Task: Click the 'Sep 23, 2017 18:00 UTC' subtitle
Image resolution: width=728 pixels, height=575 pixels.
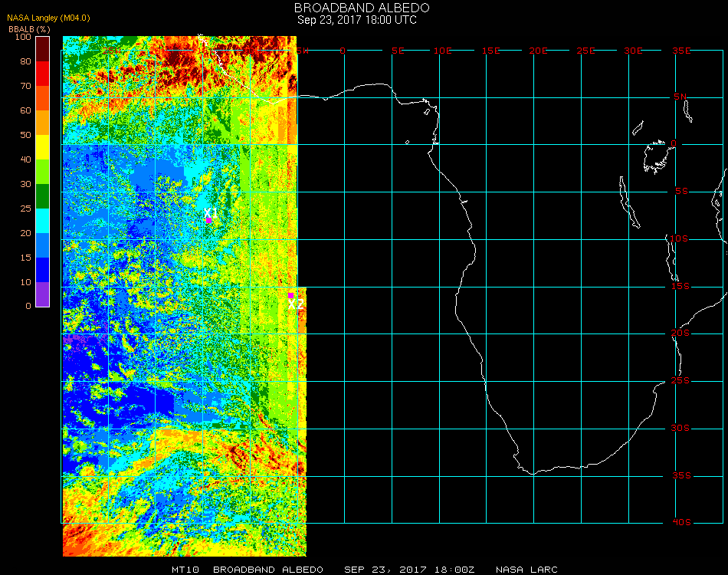Action: tap(357, 20)
